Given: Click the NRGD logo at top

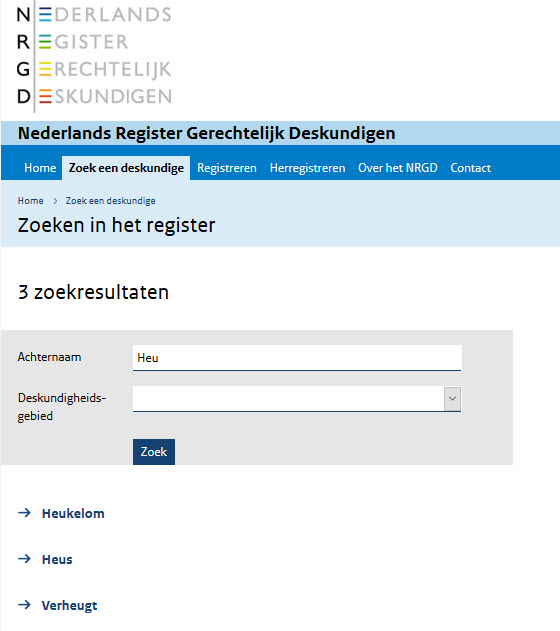Looking at the screenshot, I should pos(94,56).
